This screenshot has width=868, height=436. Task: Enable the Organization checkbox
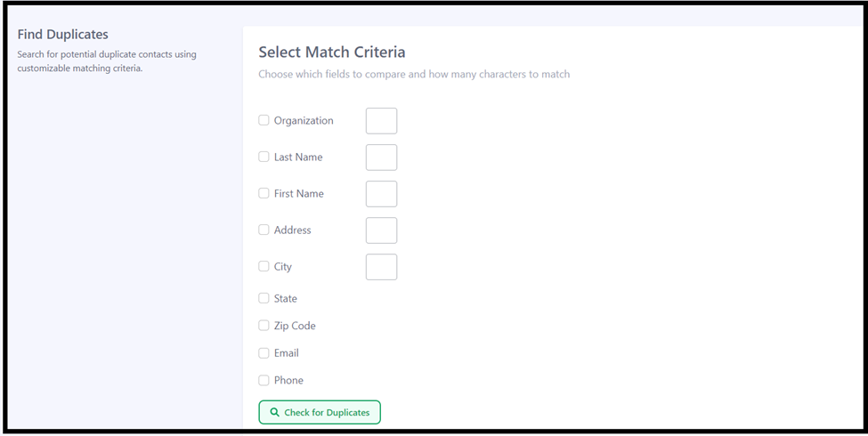[x=264, y=120]
